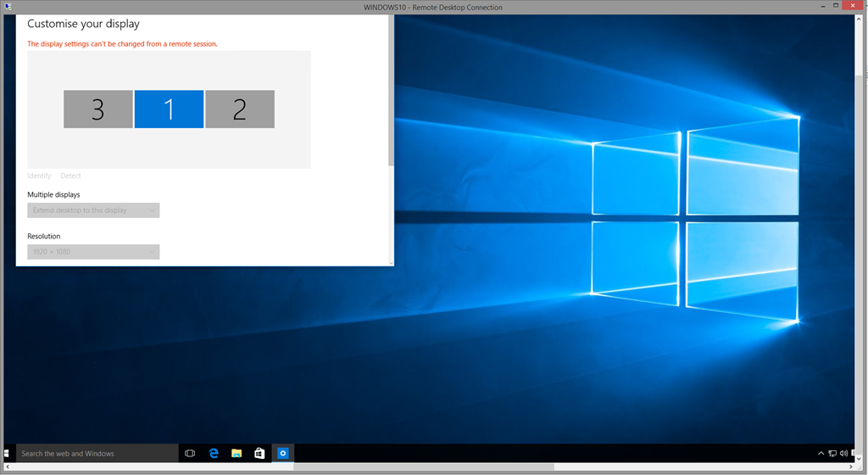868x475 pixels.
Task: Open the Multiple displays dropdown
Action: pos(93,210)
